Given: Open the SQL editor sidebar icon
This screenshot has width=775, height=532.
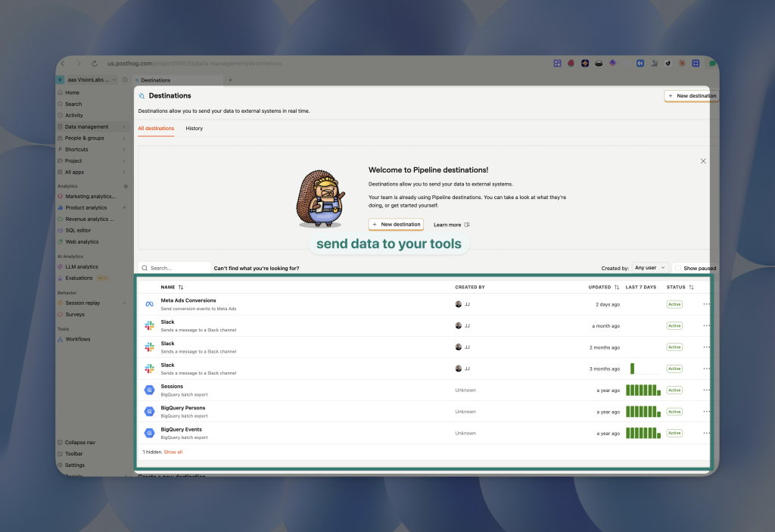Looking at the screenshot, I should tap(60, 230).
